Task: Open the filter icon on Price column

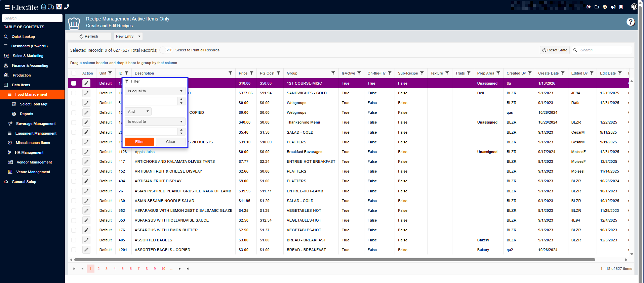Action: [251, 73]
